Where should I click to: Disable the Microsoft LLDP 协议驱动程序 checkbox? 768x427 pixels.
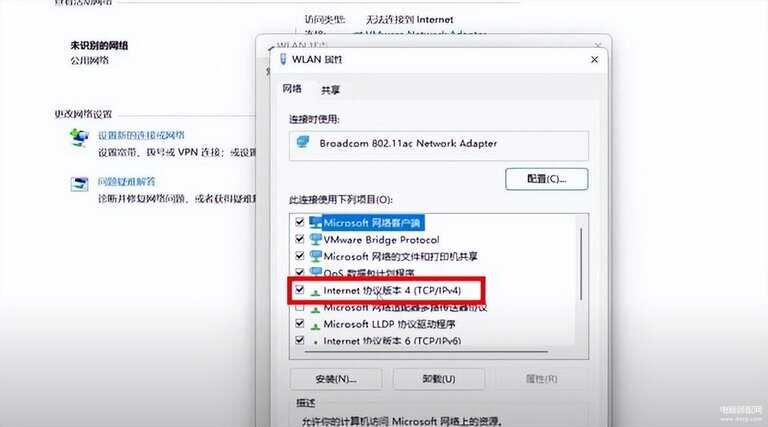tap(300, 323)
